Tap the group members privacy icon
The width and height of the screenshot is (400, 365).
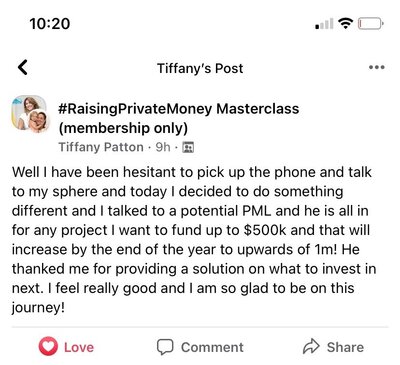[188, 147]
